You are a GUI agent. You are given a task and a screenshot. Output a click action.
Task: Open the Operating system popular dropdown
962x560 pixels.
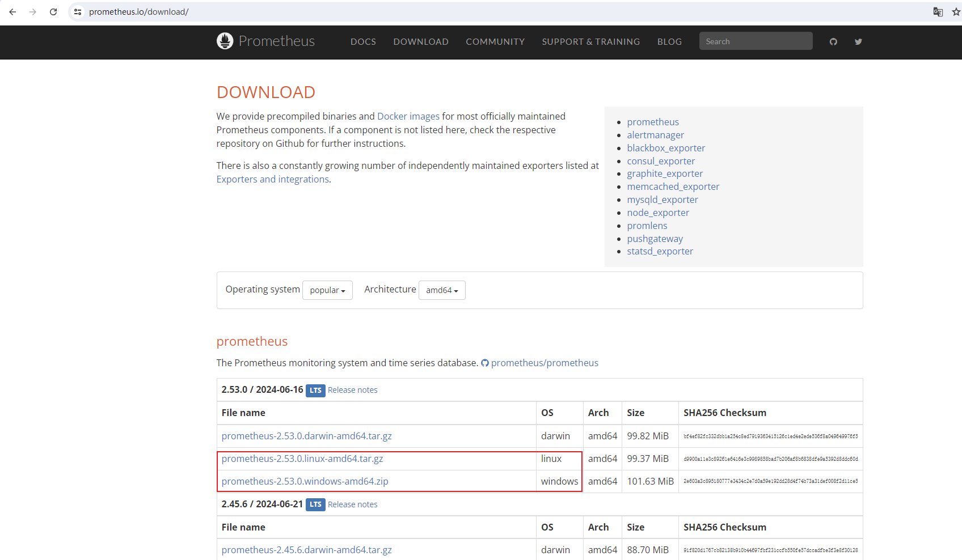point(327,290)
